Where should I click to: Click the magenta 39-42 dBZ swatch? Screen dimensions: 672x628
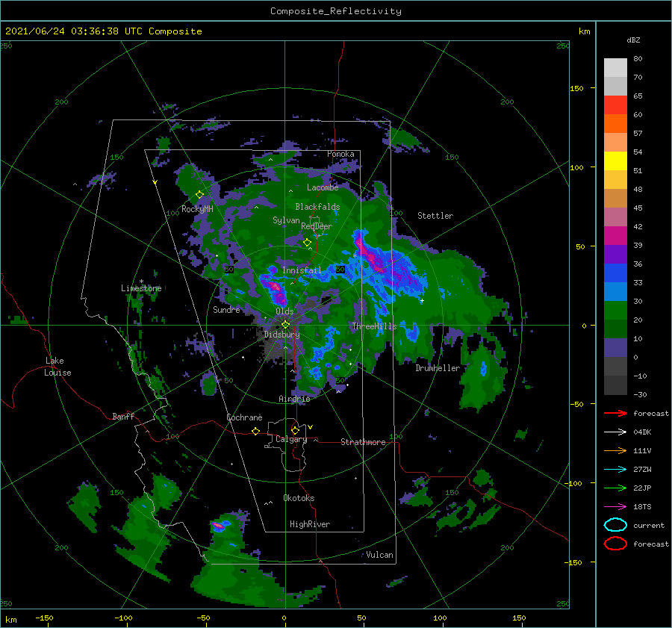[x=615, y=235]
